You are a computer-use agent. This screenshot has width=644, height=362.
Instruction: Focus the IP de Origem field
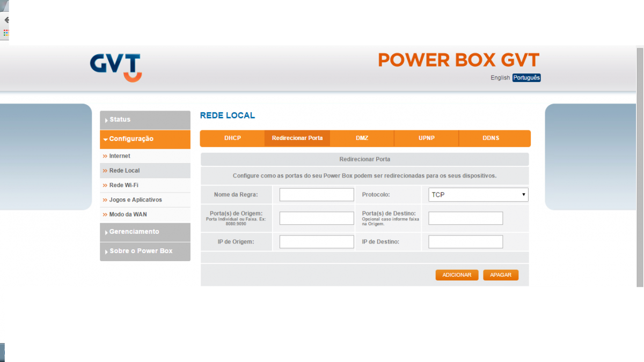(317, 242)
